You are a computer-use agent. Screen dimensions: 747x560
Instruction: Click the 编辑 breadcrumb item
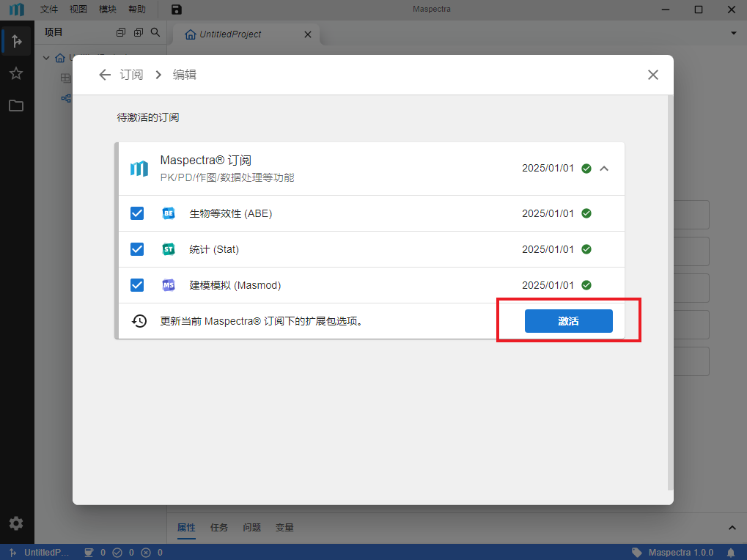pyautogui.click(x=185, y=75)
